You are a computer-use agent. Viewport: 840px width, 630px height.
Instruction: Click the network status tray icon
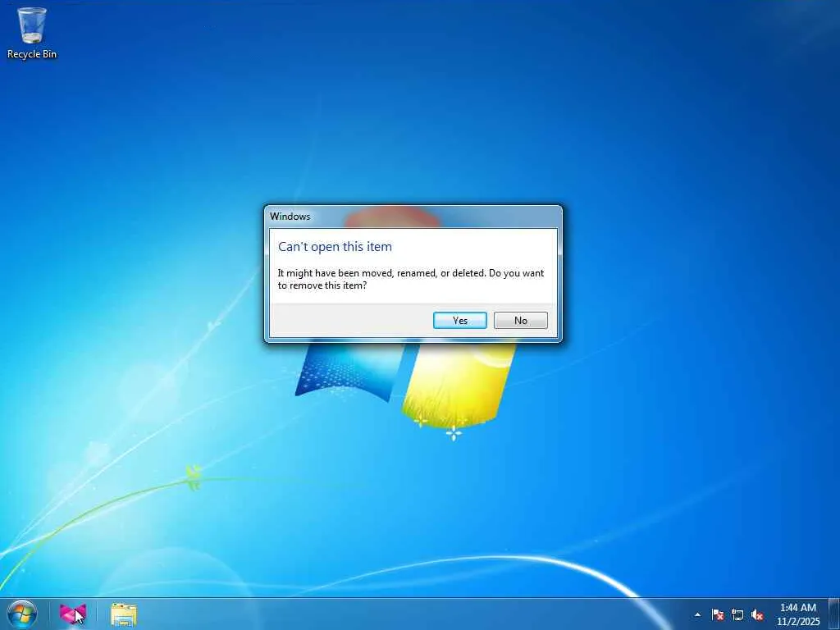pos(737,614)
